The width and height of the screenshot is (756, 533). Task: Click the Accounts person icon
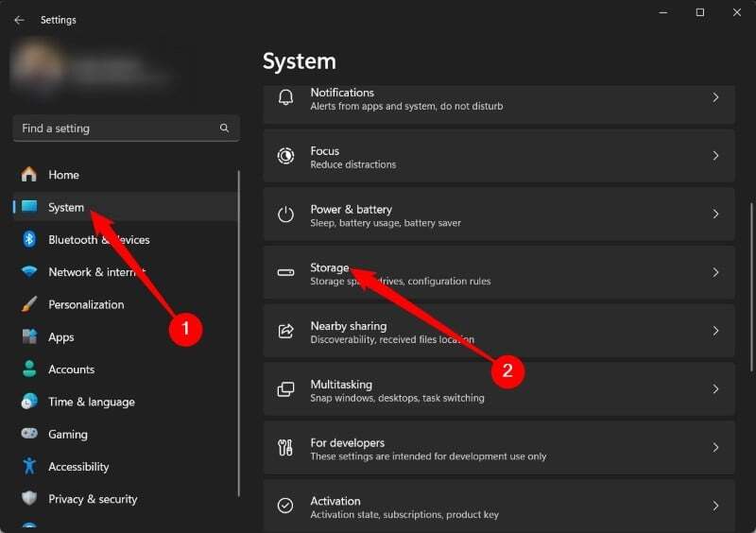pyautogui.click(x=29, y=369)
